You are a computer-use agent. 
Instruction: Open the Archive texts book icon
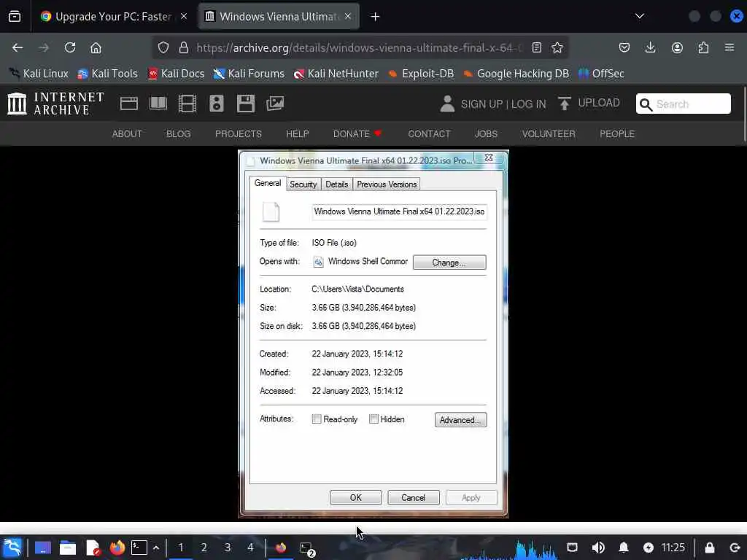click(158, 104)
